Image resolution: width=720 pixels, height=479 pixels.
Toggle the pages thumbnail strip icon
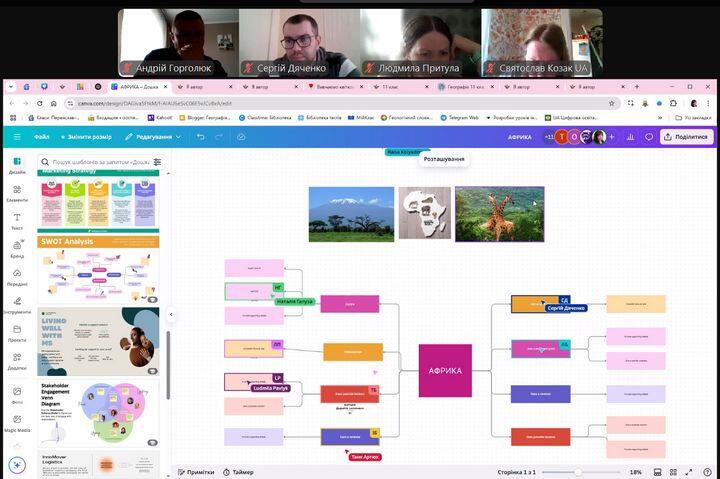[658, 472]
